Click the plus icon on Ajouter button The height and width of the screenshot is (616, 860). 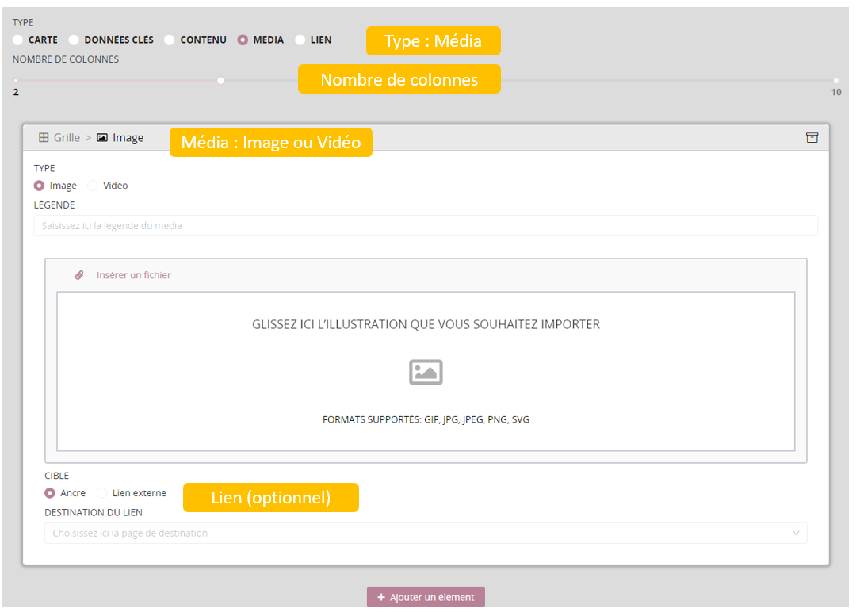click(x=381, y=597)
